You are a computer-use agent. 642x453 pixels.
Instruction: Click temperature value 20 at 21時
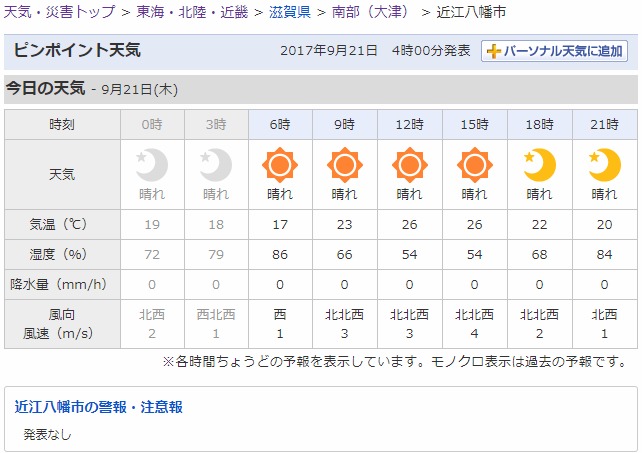tap(604, 224)
